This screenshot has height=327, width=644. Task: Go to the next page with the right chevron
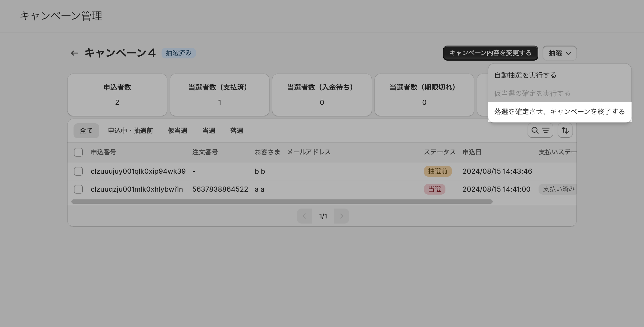341,216
